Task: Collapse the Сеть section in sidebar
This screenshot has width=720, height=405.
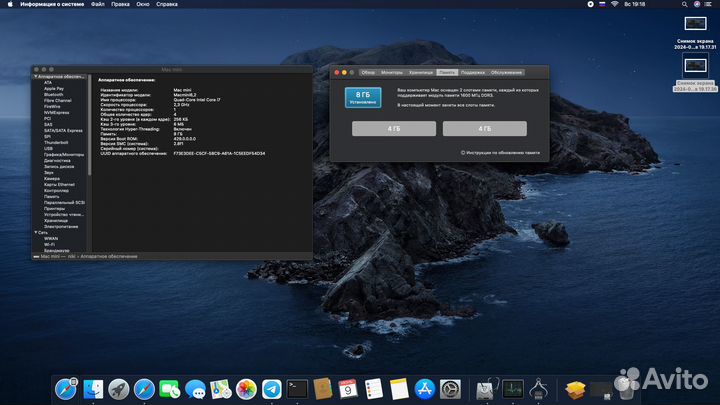Action: pyautogui.click(x=35, y=232)
